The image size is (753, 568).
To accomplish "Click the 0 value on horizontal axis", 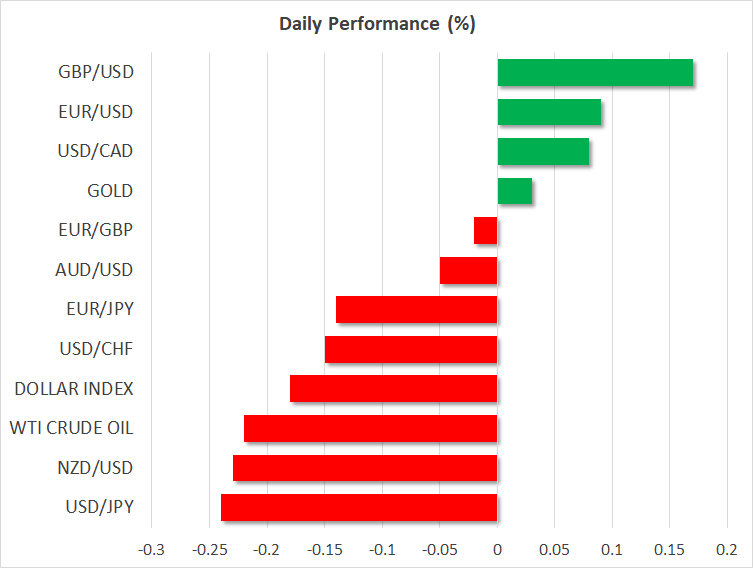I will 497,550.
